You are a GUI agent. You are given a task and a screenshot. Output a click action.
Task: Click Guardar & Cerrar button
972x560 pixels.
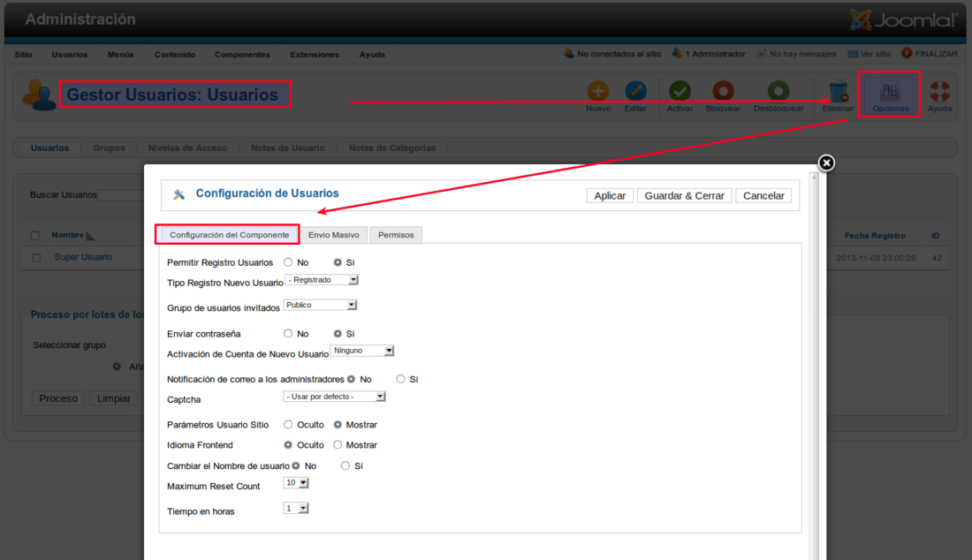point(684,196)
